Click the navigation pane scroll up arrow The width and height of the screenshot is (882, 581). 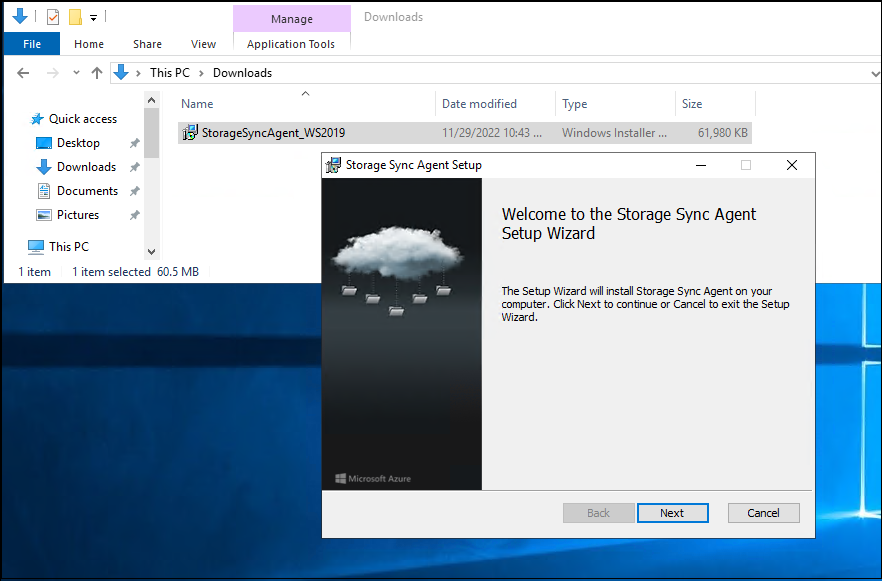[151, 100]
